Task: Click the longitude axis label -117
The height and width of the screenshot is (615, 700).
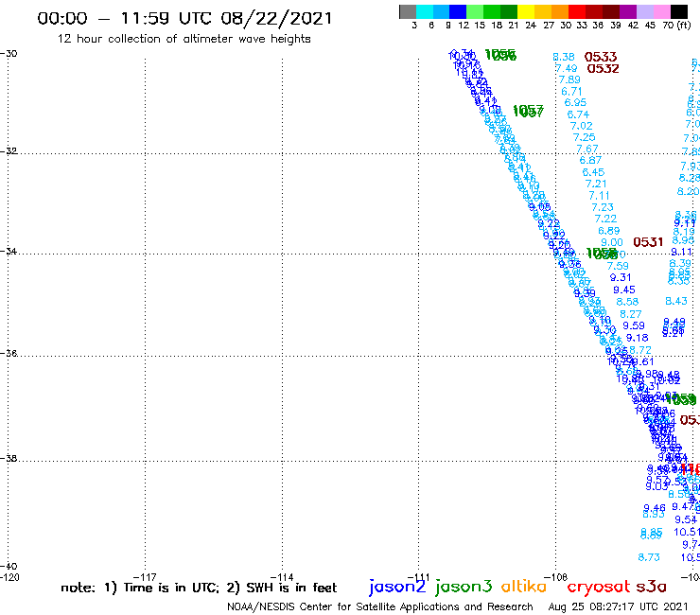Action: (x=145, y=577)
